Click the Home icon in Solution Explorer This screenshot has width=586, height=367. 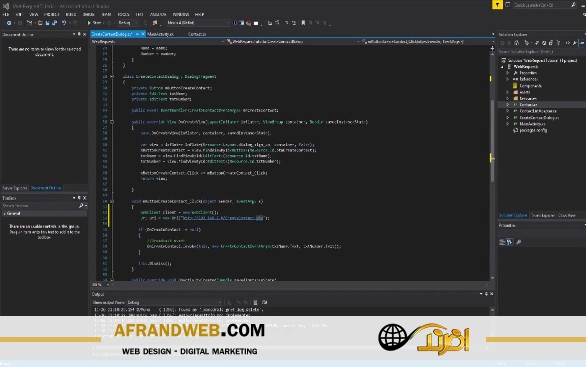(x=517, y=43)
